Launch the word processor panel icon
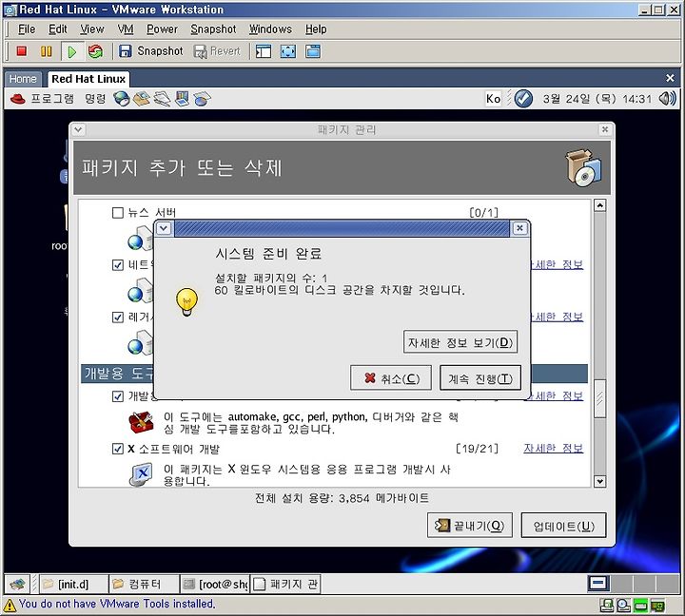The height and width of the screenshot is (616, 685). (162, 99)
